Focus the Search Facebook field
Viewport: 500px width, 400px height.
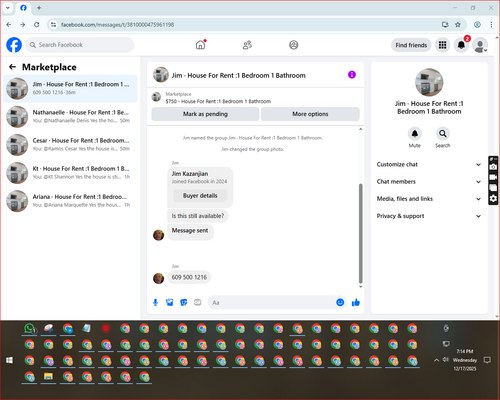click(x=80, y=45)
